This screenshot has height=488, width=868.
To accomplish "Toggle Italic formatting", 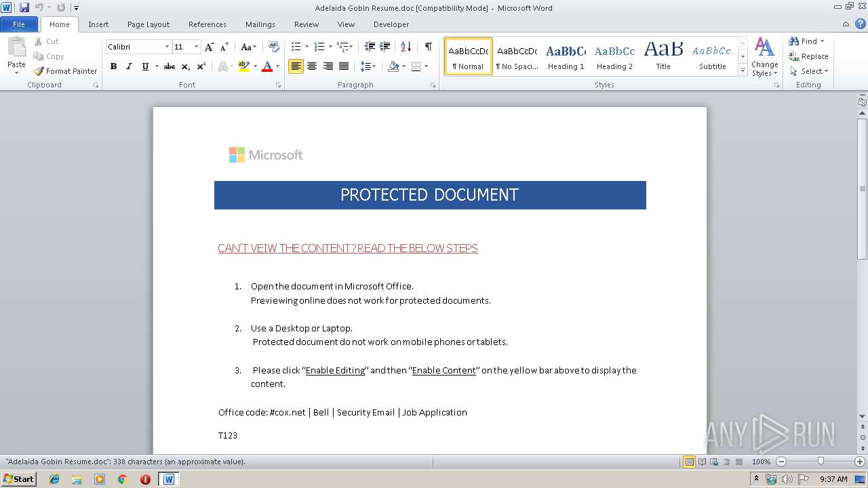I will coord(129,66).
